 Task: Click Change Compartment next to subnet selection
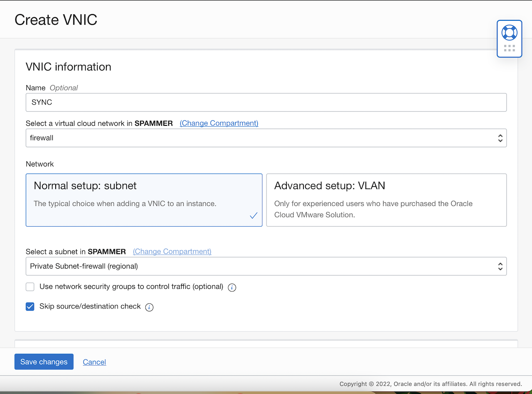[172, 251]
